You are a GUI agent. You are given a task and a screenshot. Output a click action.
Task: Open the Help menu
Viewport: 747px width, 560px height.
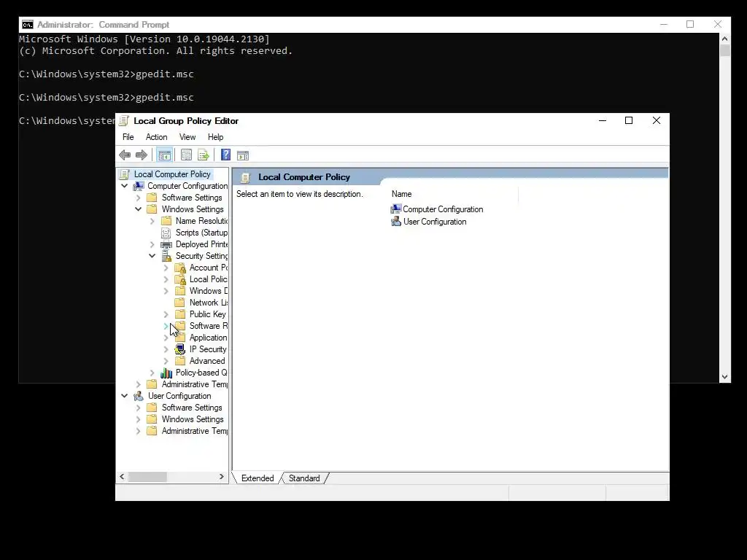215,137
